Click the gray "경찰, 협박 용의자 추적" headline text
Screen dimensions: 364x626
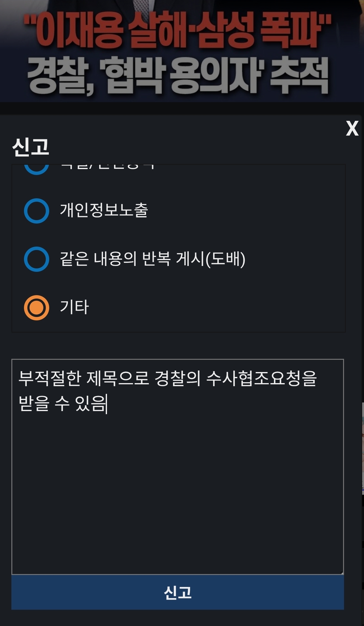pos(178,76)
